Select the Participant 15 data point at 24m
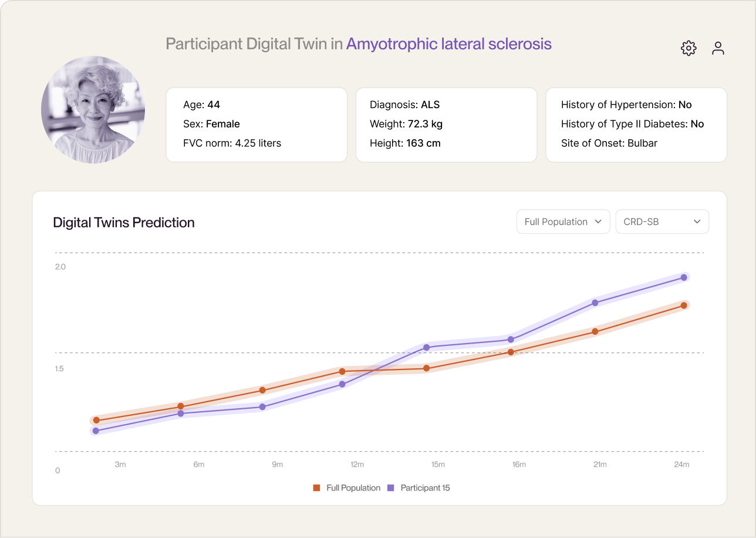 (684, 277)
